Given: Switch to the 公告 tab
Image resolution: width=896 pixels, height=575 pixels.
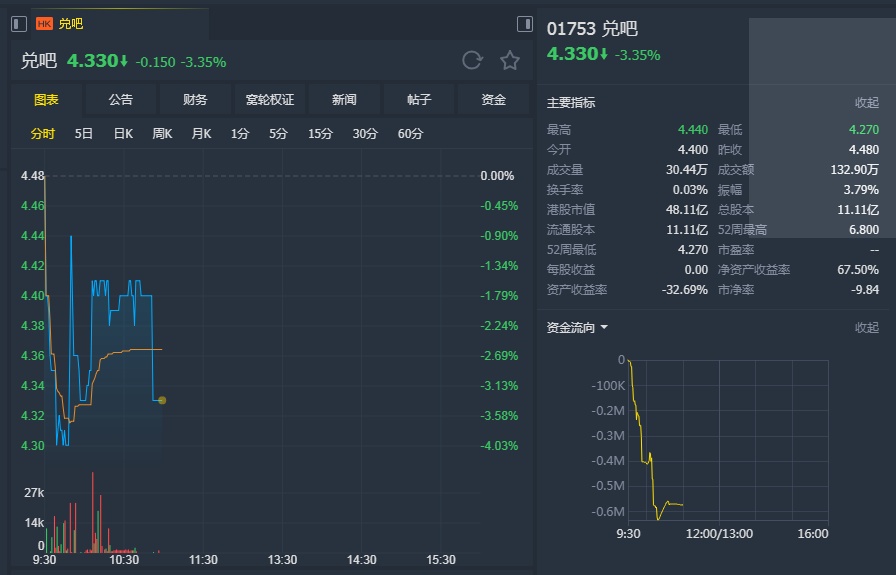Looking at the screenshot, I should (120, 100).
